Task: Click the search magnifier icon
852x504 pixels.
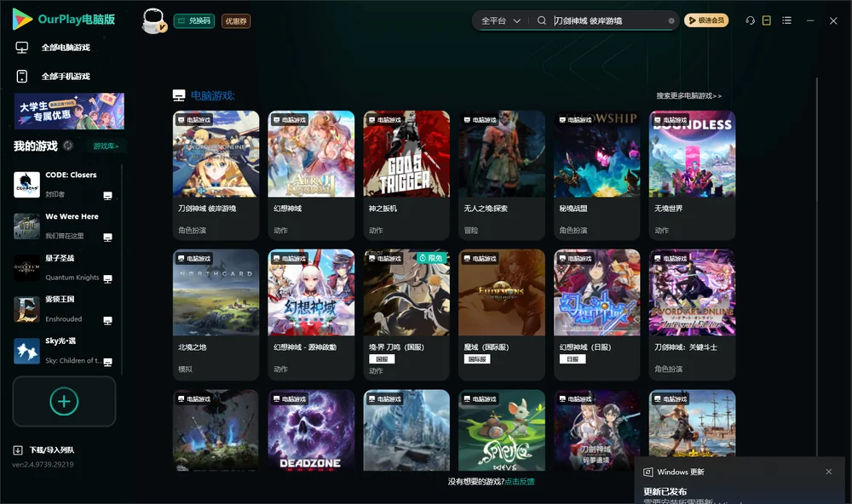Action: pos(542,20)
